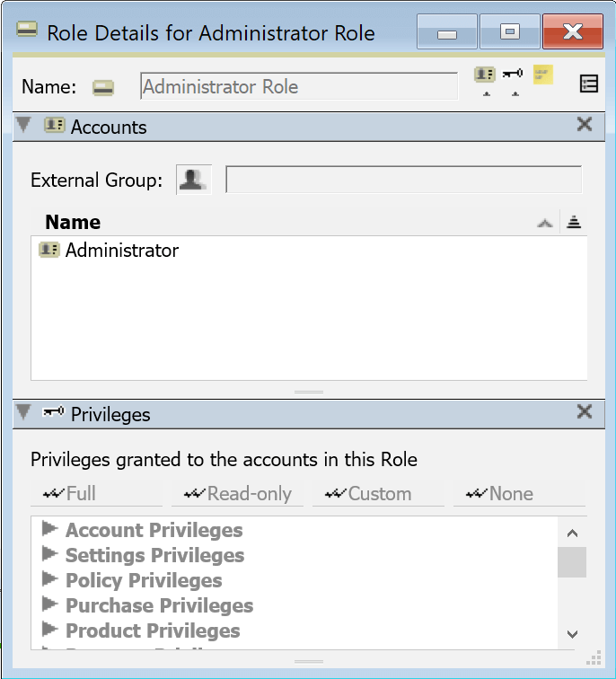Close the Privileges section with its X
The width and height of the screenshot is (616, 679).
coord(585,412)
